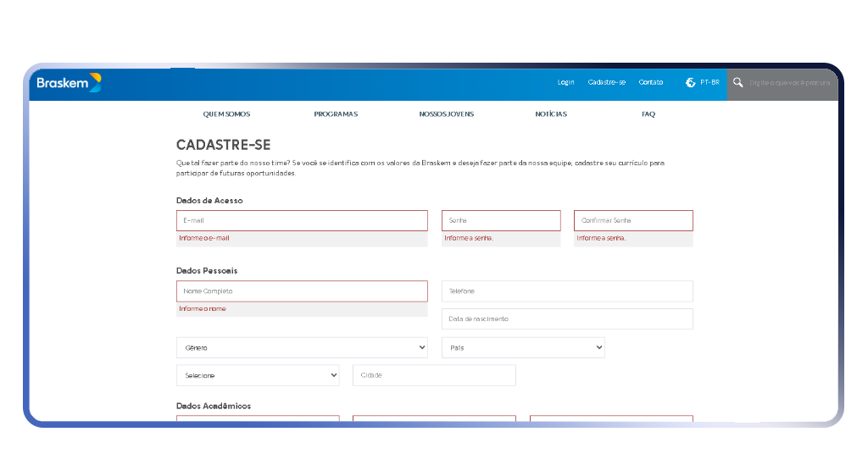This screenshot has height=454, width=868.
Task: Click the E-mail input field
Action: (302, 220)
